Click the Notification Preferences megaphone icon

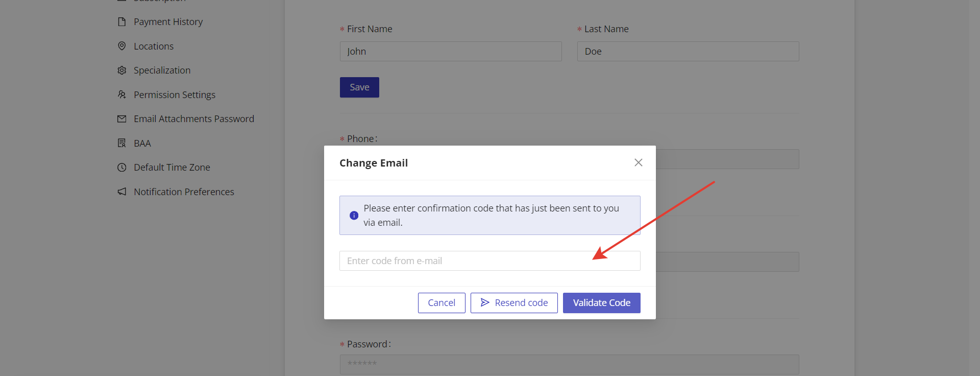[x=121, y=192]
